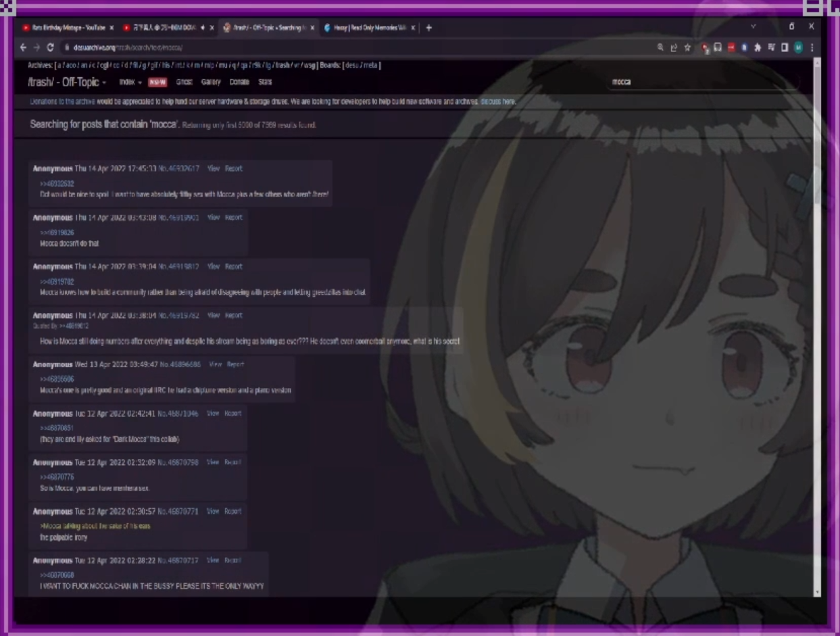
Task: Open the Chrome profile avatar
Action: (798, 47)
